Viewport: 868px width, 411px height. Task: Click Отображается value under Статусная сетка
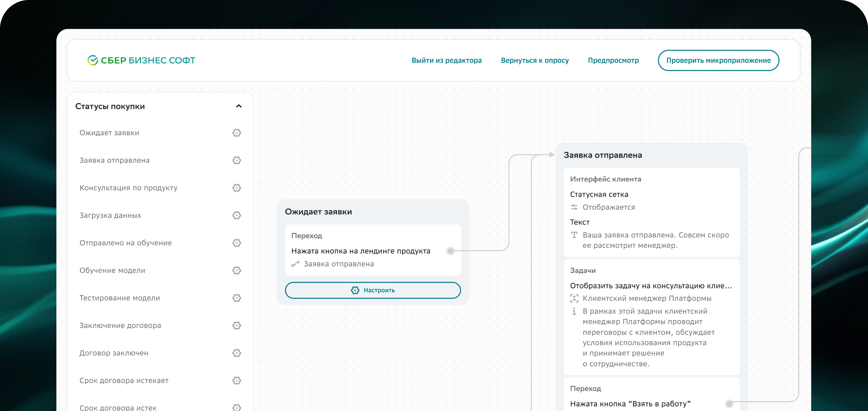(609, 207)
